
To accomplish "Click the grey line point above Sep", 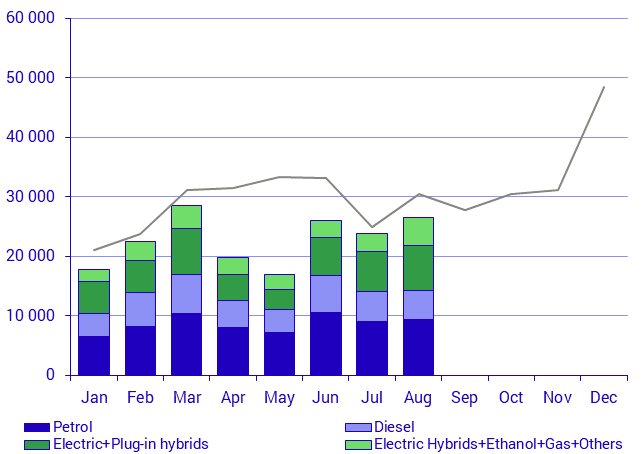I will point(465,210).
